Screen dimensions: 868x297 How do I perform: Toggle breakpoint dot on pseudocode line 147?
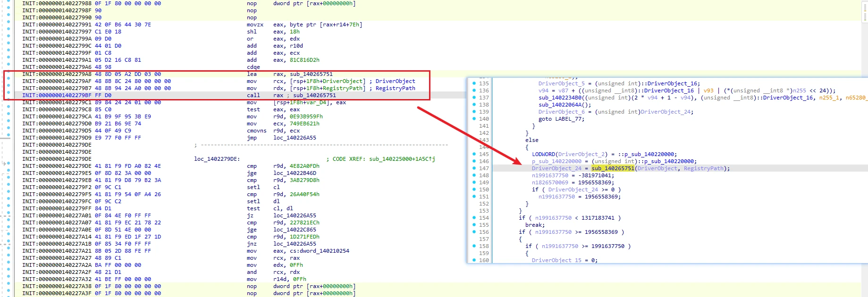click(x=474, y=168)
